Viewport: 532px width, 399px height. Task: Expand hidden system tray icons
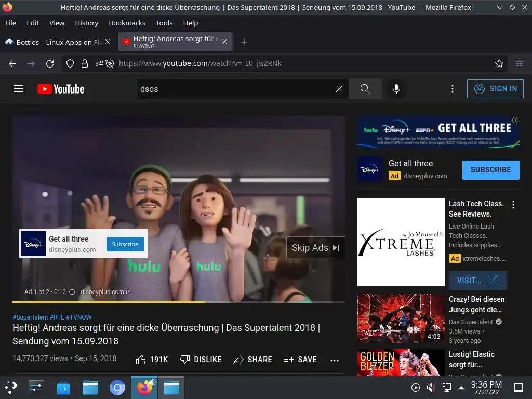461,388
